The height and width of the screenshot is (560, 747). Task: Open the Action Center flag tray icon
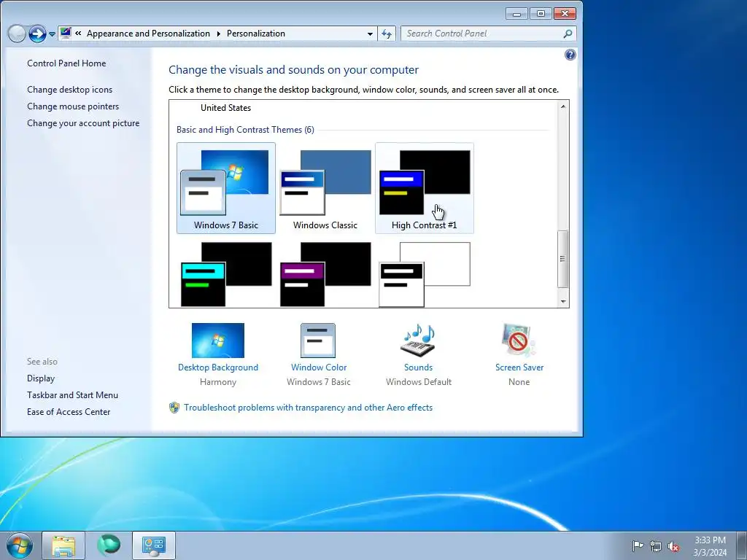coord(638,545)
